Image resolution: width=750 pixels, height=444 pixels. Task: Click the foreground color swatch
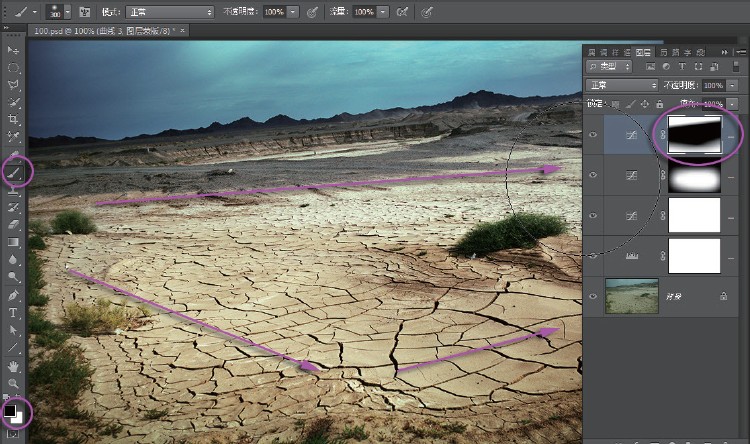point(10,410)
